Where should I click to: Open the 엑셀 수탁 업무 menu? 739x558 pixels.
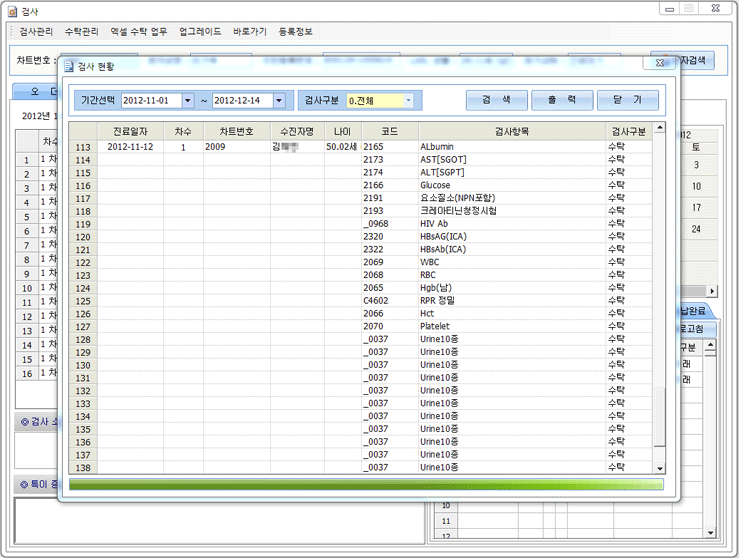coord(139,32)
